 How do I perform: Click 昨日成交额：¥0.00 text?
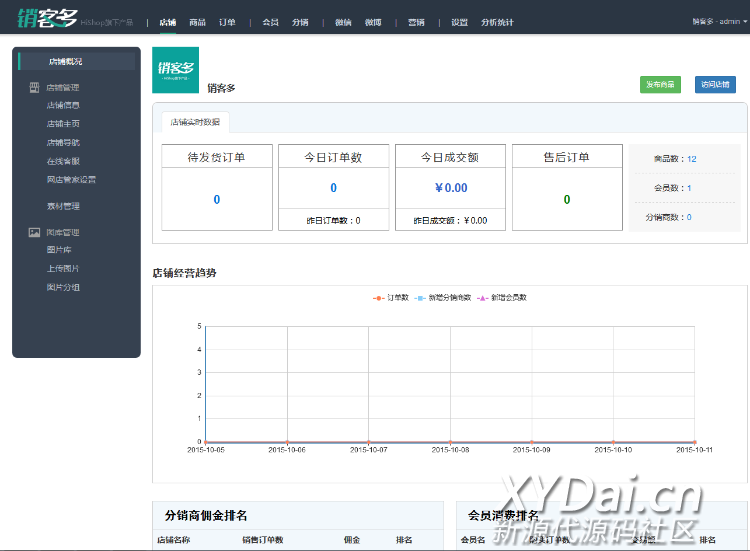point(450,220)
